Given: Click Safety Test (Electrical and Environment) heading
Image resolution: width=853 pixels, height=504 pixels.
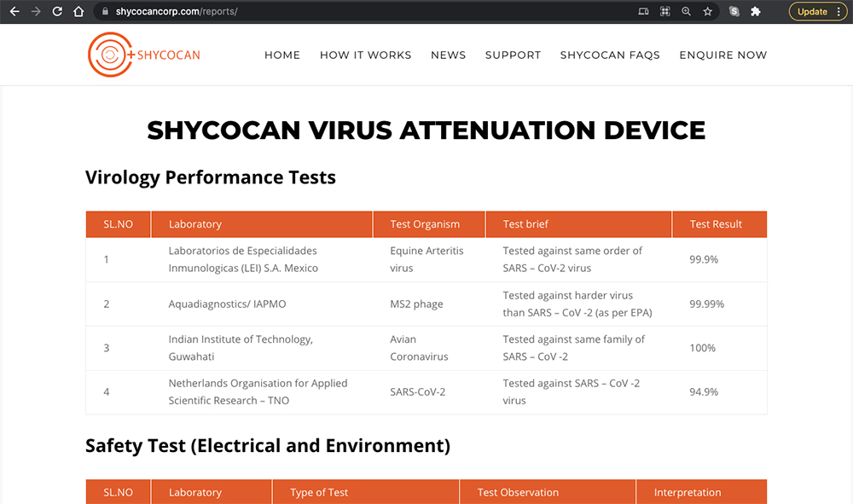Looking at the screenshot, I should click(x=268, y=446).
